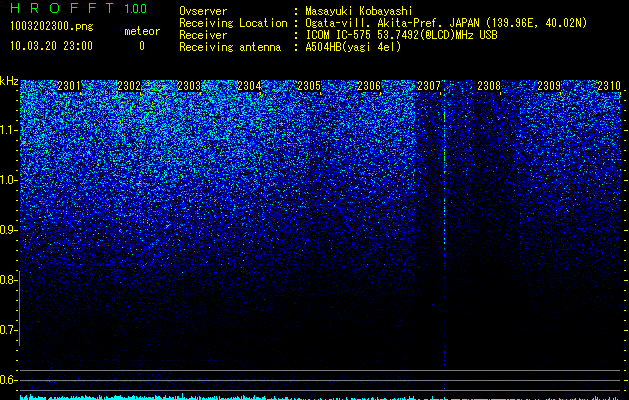Click the meteor count value 0
The width and height of the screenshot is (629, 400).
(x=142, y=46)
